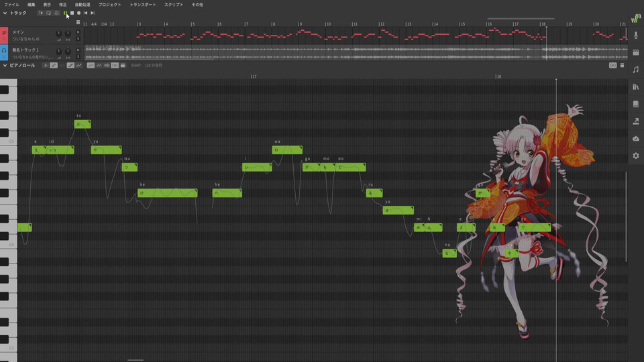Viewport: 644px width, 362px height.
Task: Solo the メイン track
Action: pyautogui.click(x=78, y=39)
